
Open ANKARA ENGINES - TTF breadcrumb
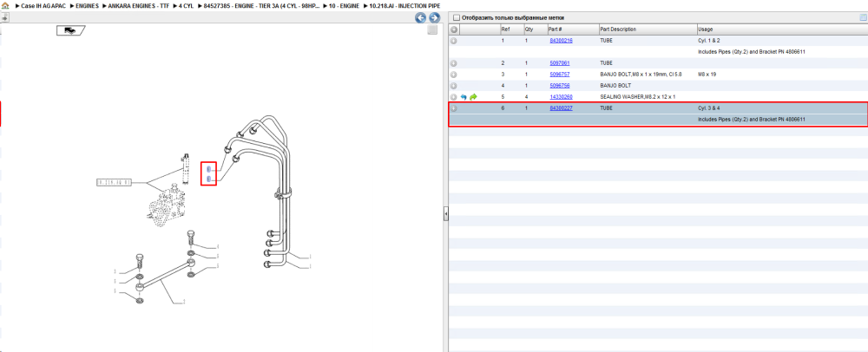tap(139, 5)
